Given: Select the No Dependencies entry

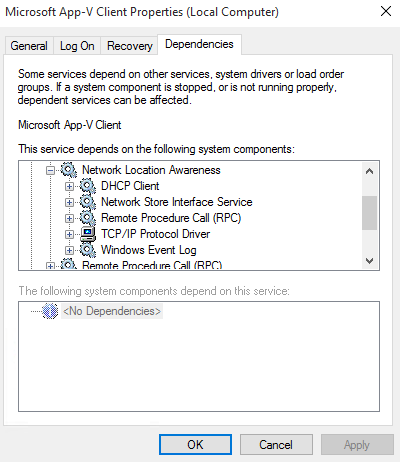Looking at the screenshot, I should 112,311.
